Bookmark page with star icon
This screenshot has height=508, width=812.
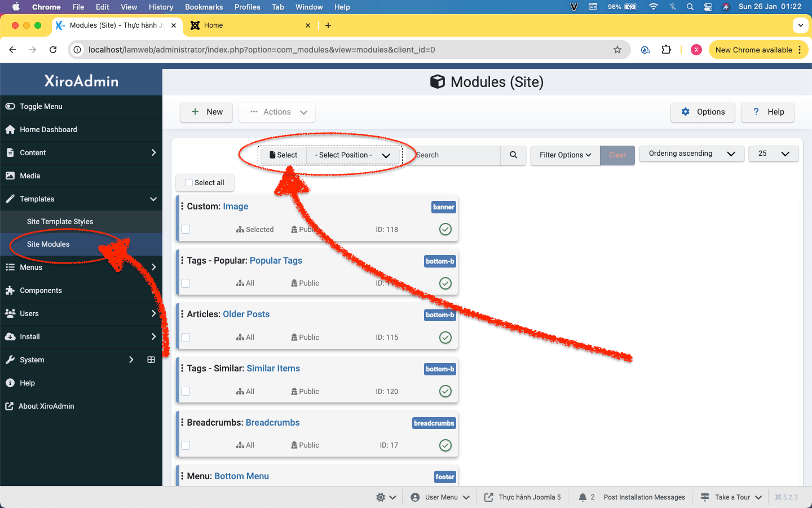pos(617,50)
